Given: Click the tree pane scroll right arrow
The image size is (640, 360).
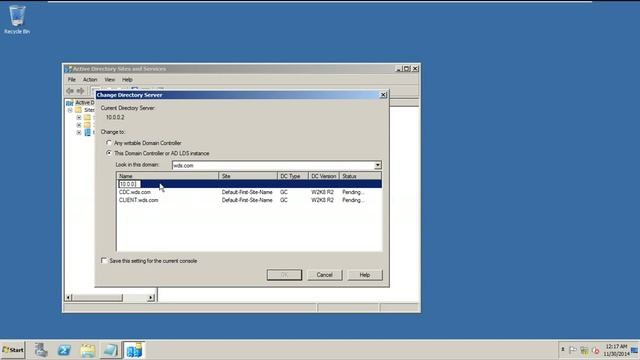Looking at the screenshot, I should (151, 298).
